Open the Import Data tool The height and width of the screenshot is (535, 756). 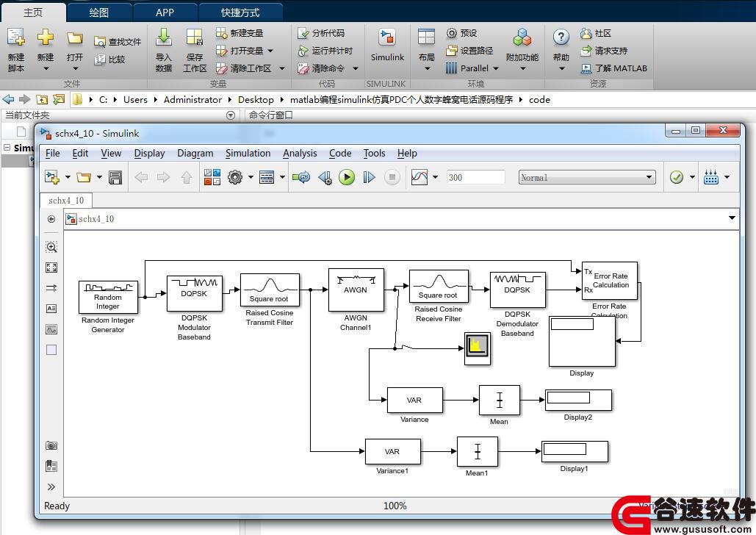point(163,37)
